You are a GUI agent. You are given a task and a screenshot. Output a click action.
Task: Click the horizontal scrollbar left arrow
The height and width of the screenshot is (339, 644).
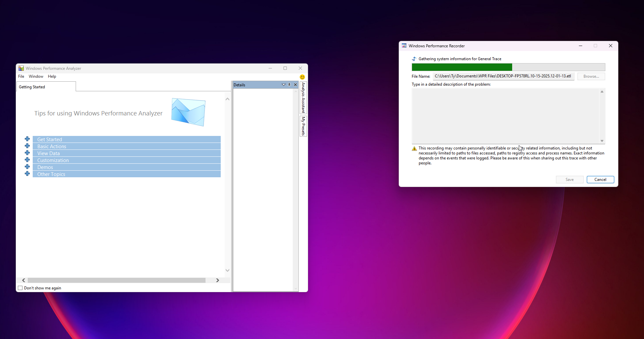(23, 280)
